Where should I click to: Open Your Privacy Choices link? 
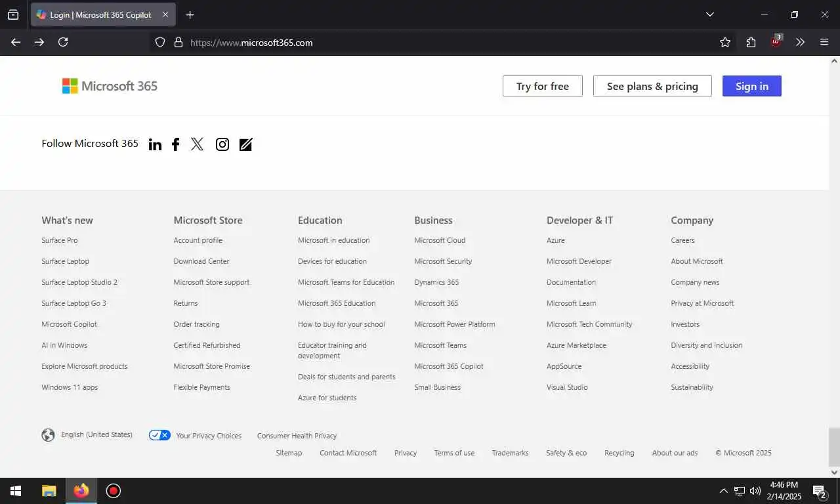point(209,436)
